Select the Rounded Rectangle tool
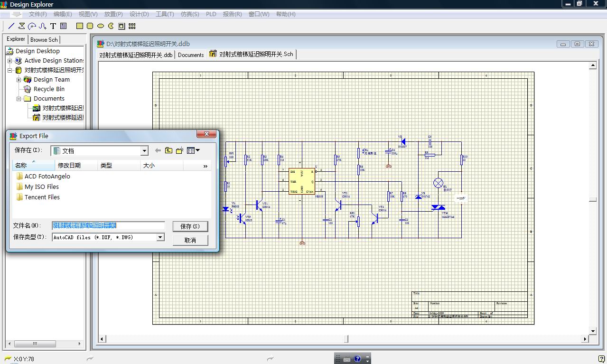607x364 pixels. (90, 26)
